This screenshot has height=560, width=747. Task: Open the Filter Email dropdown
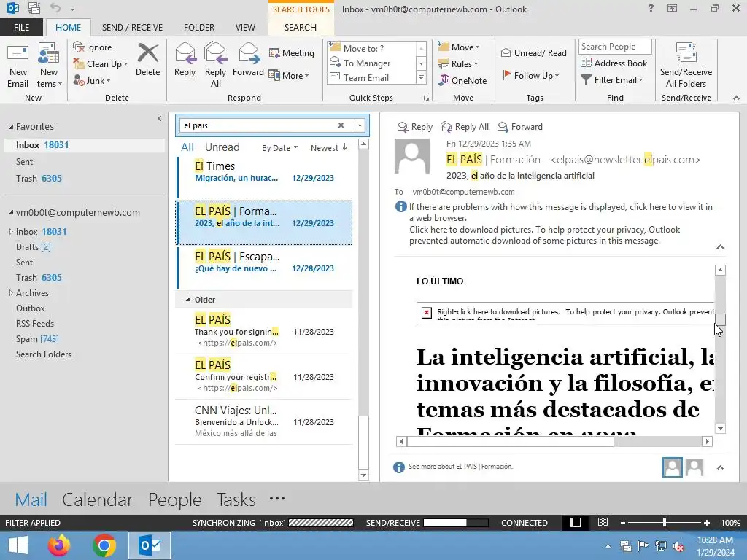pos(612,80)
